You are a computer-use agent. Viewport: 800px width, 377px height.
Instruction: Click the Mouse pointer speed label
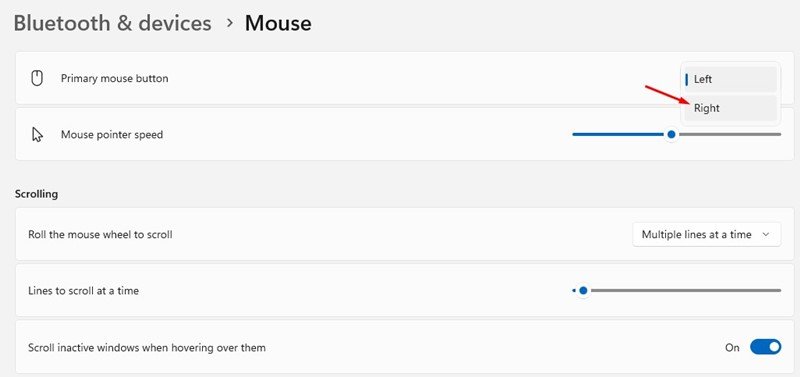coord(112,135)
